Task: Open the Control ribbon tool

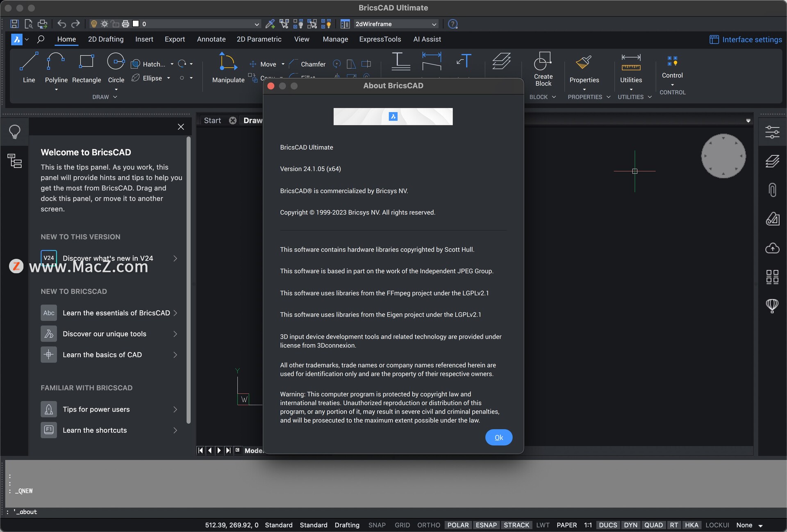Action: [x=672, y=67]
